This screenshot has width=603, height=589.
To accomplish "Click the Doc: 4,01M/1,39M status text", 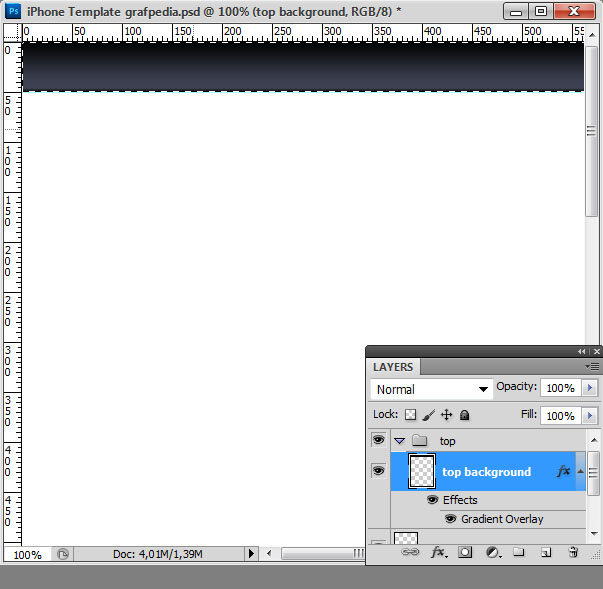I will tap(158, 554).
